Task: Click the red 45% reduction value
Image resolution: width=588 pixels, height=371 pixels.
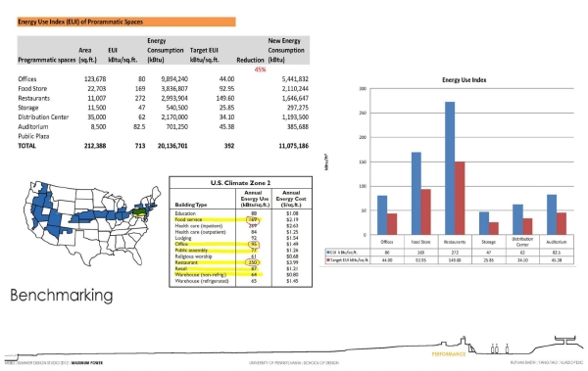Action: [x=260, y=70]
